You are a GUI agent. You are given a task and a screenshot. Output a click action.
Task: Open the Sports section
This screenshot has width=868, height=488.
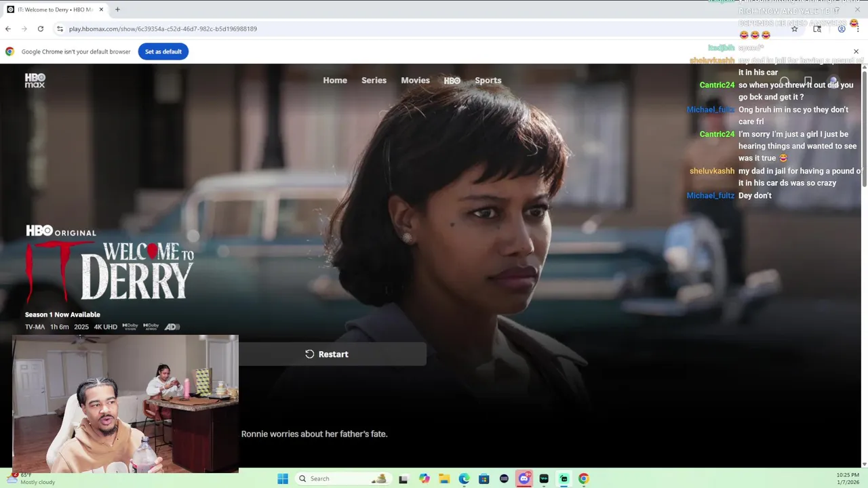(x=488, y=80)
